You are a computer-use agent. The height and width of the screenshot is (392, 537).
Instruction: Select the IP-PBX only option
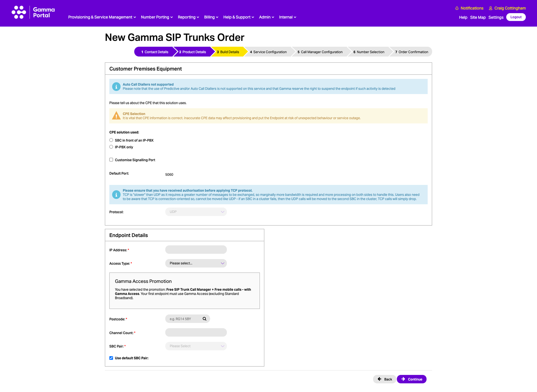click(x=111, y=147)
